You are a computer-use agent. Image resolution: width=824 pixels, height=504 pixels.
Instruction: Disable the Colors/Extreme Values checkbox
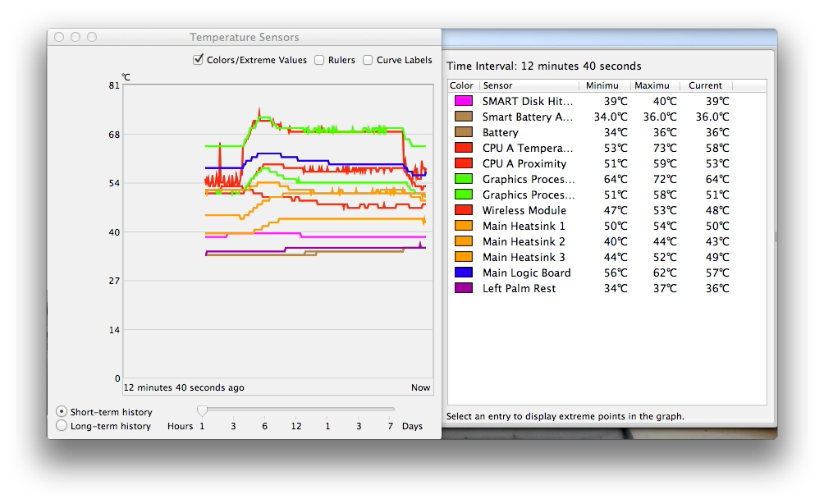[198, 59]
